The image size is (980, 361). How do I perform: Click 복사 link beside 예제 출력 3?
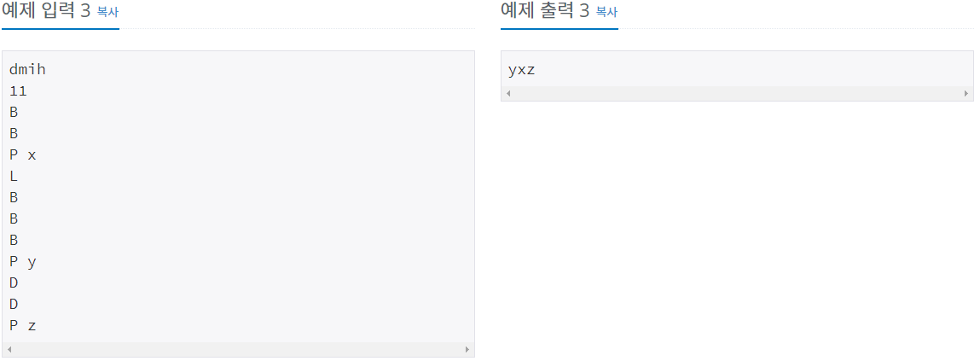pyautogui.click(x=606, y=12)
